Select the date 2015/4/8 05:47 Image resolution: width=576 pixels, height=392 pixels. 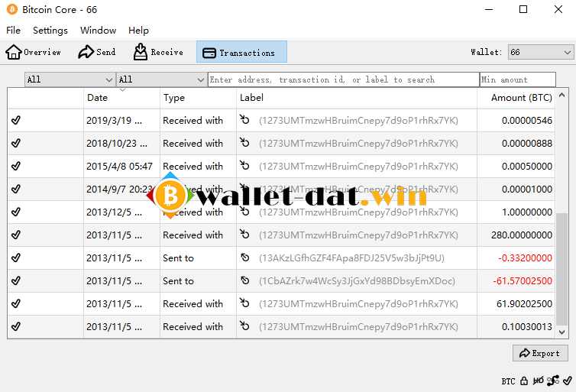coord(119,167)
